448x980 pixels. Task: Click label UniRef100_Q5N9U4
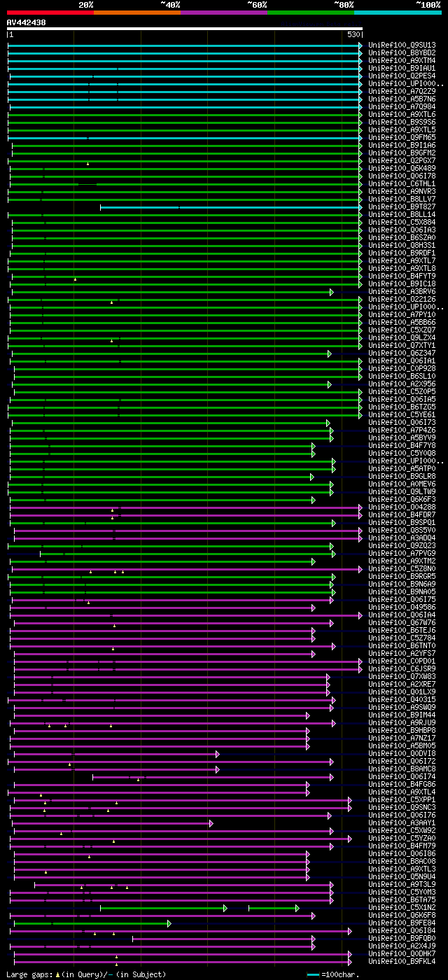[402, 876]
